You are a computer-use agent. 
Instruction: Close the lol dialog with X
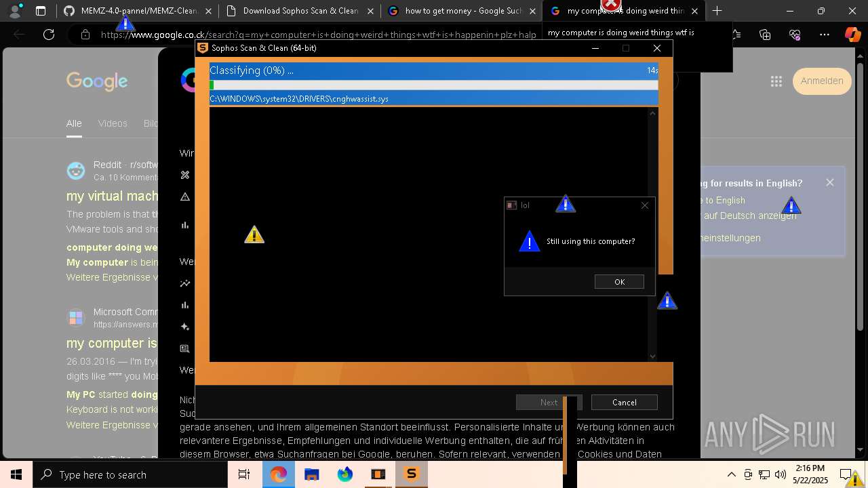coord(645,205)
